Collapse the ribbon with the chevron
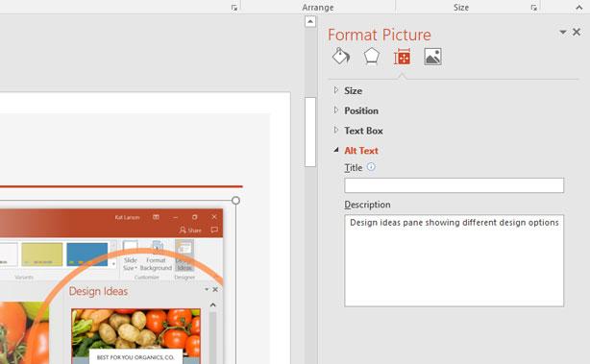Viewport: 590px width, 364px height. pyautogui.click(x=579, y=8)
